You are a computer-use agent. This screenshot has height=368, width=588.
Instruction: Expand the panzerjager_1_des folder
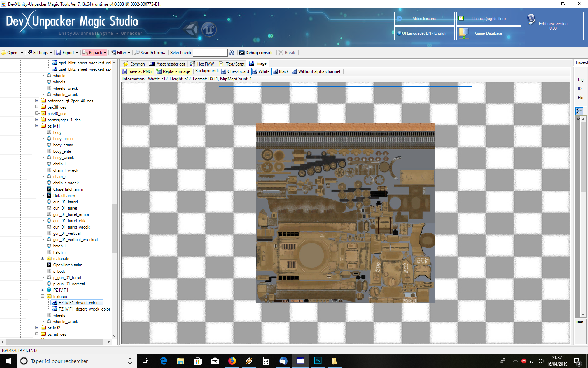coord(37,120)
